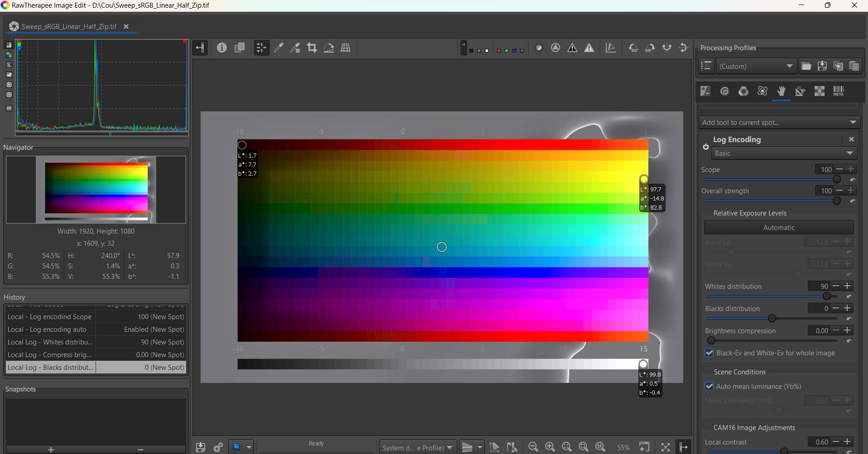
Task: Select the Sweep_sRGB_Linear_Half_Zip.tif tab
Action: [x=69, y=27]
